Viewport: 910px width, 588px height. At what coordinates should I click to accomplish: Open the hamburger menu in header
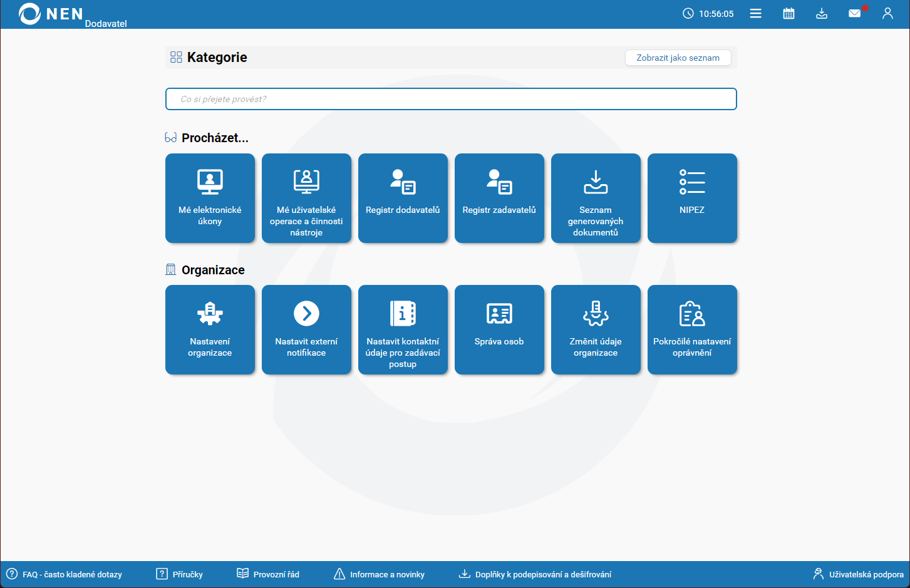click(755, 13)
